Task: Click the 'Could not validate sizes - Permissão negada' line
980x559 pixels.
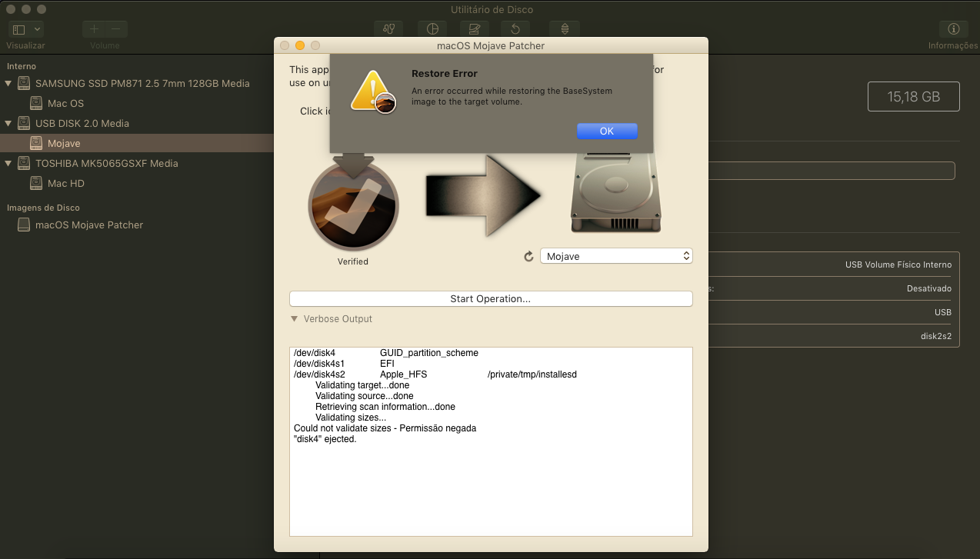Action: (385, 428)
